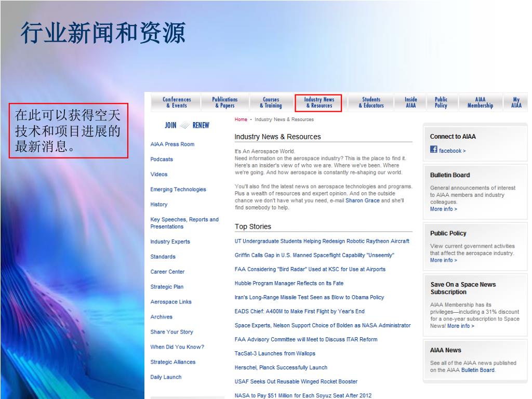The image size is (532, 399).
Task: Open the History sidebar link
Action: 159,204
